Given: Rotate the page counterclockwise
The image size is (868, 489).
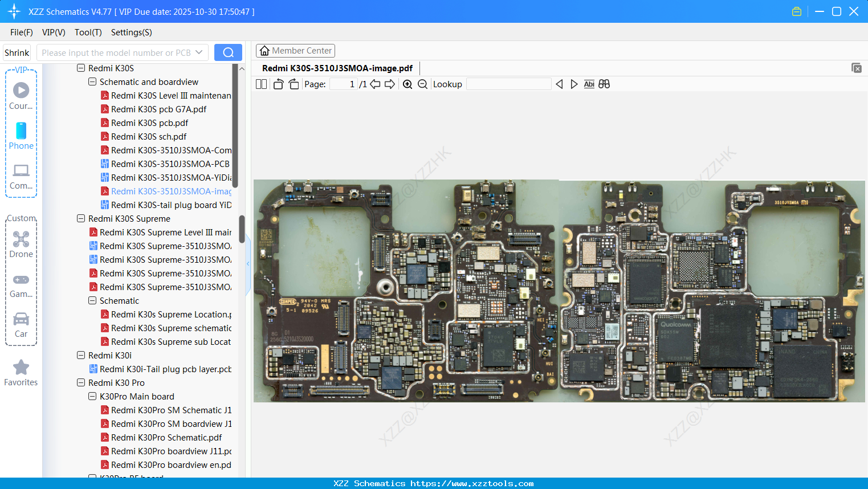Looking at the screenshot, I should [x=278, y=84].
